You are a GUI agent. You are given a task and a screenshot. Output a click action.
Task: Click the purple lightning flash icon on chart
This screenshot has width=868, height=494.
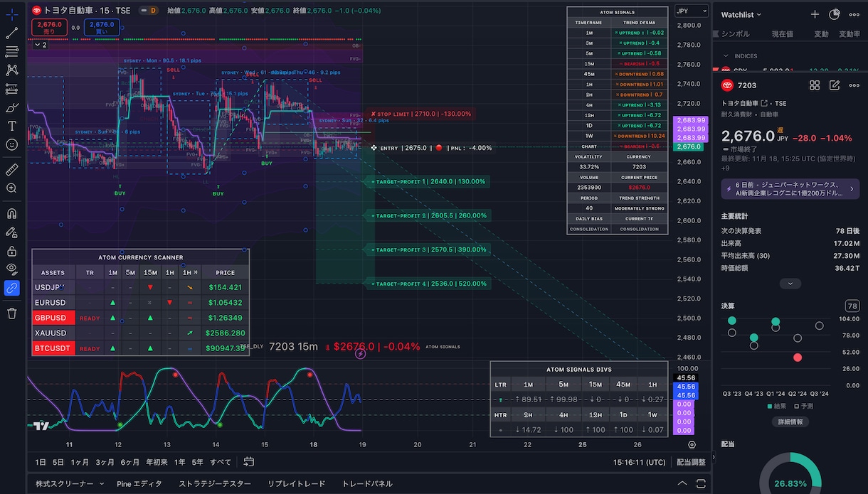pos(361,353)
